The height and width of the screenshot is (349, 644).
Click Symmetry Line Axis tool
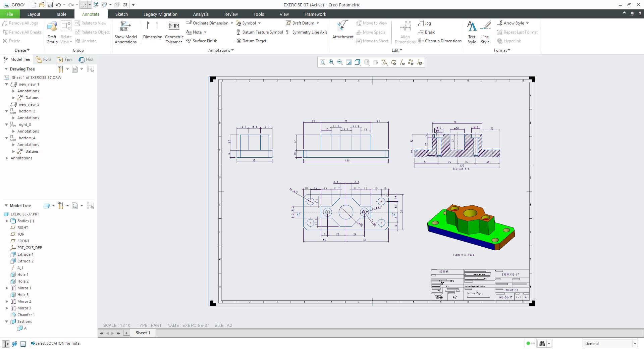coord(307,32)
